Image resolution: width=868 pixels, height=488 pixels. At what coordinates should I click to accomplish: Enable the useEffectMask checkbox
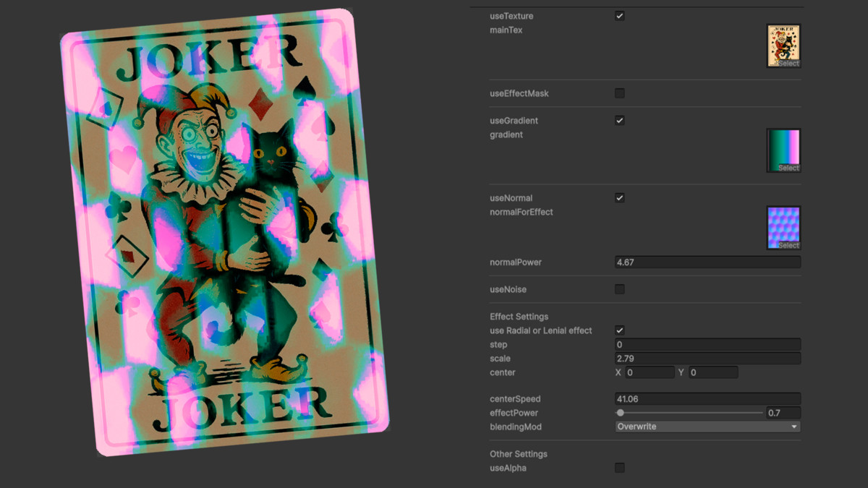[x=620, y=93]
